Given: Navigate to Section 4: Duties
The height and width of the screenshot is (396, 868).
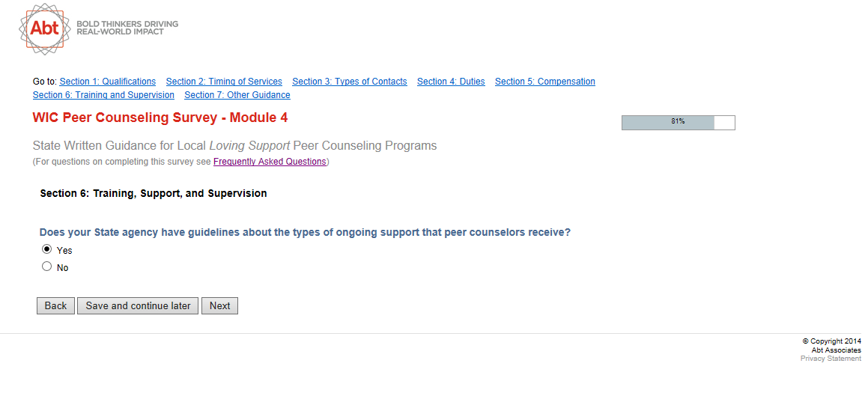Looking at the screenshot, I should (451, 82).
